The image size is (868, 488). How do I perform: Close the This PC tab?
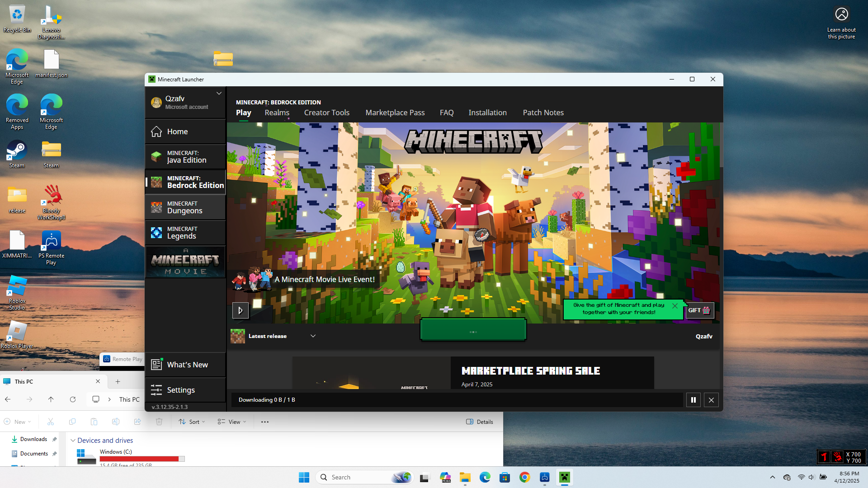tap(98, 381)
